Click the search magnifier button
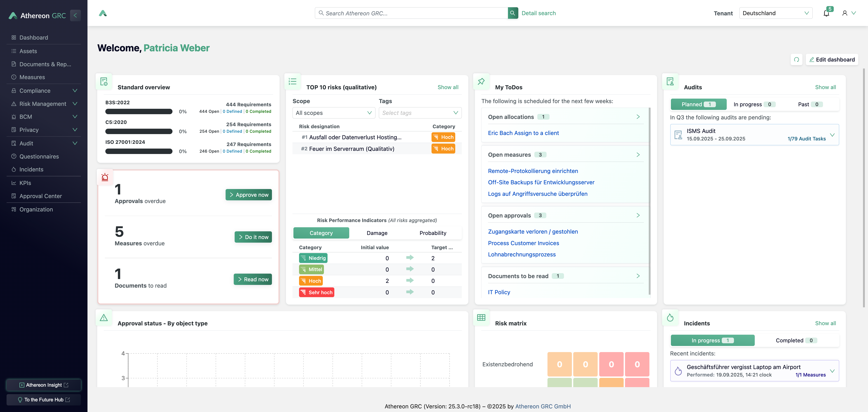868x412 pixels. tap(512, 13)
